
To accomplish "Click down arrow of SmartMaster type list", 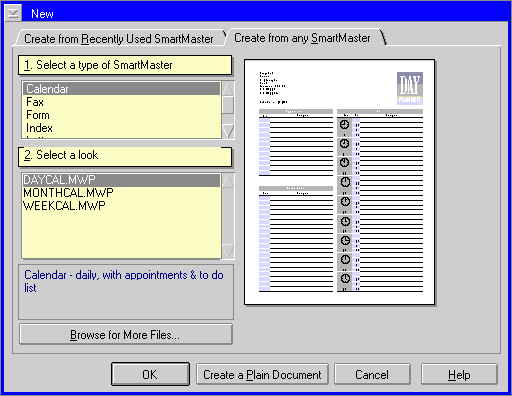I will click(228, 131).
